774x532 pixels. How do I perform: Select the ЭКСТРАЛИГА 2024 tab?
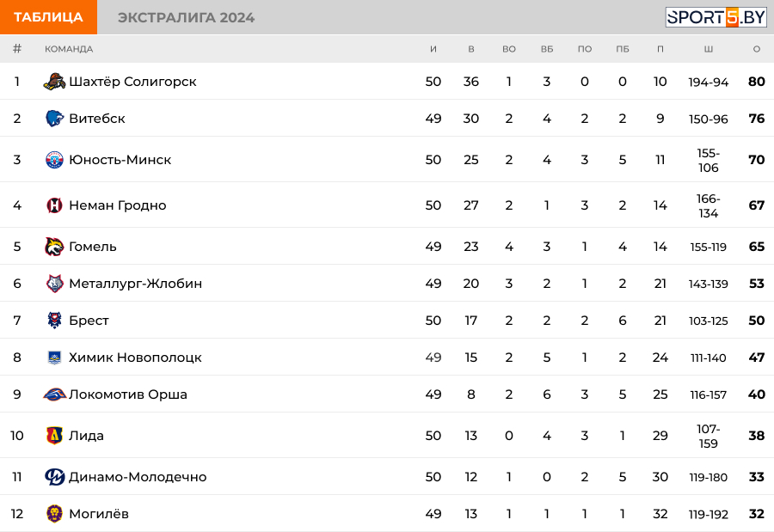coord(186,17)
